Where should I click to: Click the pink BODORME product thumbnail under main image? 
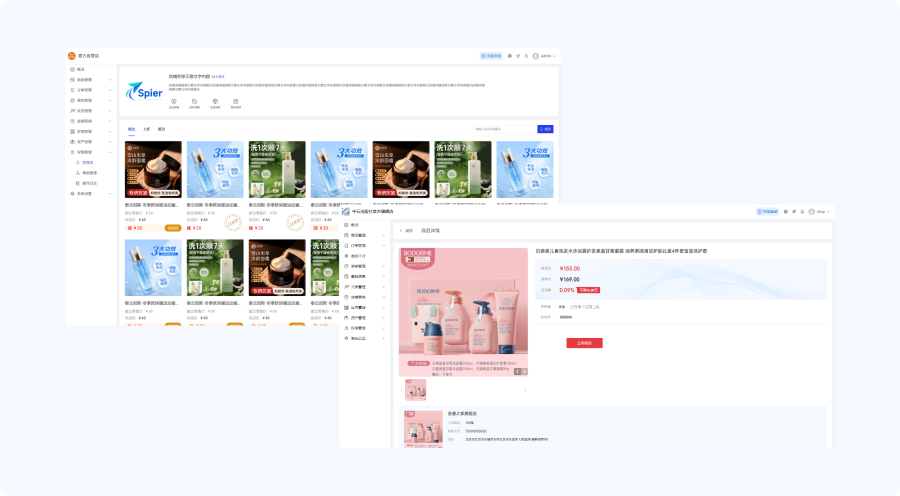tap(415, 390)
